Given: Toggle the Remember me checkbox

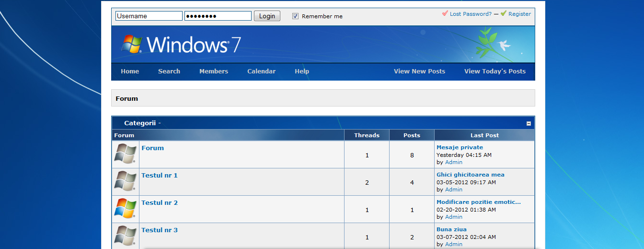Looking at the screenshot, I should point(296,16).
